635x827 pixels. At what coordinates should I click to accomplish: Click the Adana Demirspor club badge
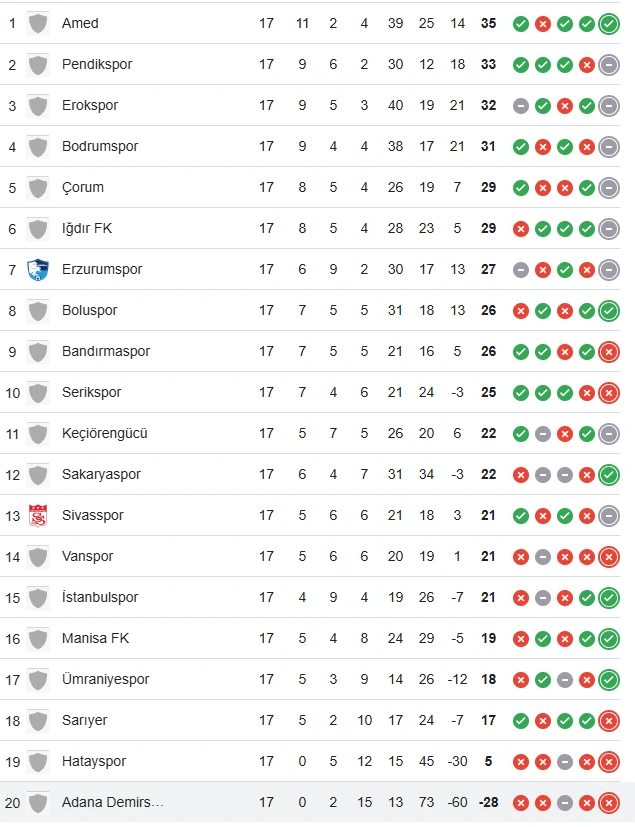[37, 802]
